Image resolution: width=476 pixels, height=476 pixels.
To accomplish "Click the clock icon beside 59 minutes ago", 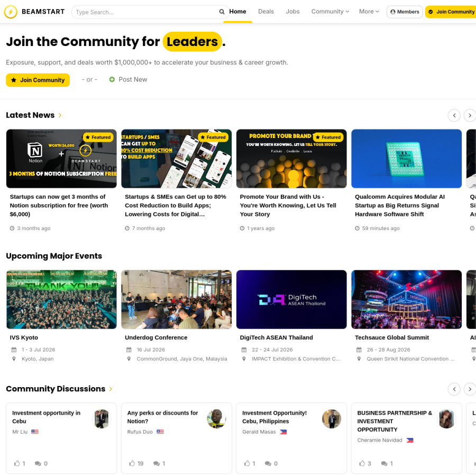I will click(358, 228).
